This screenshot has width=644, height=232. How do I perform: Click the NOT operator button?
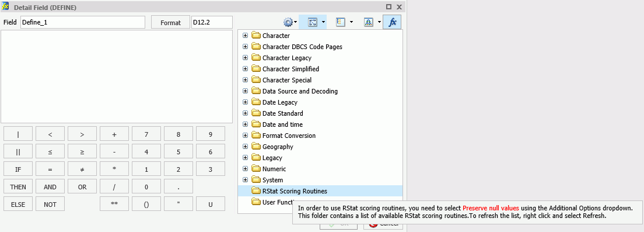pos(50,204)
